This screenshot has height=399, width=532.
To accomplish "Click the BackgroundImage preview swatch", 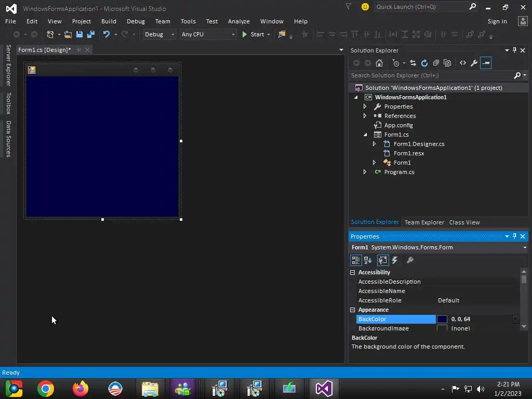I will pyautogui.click(x=442, y=328).
